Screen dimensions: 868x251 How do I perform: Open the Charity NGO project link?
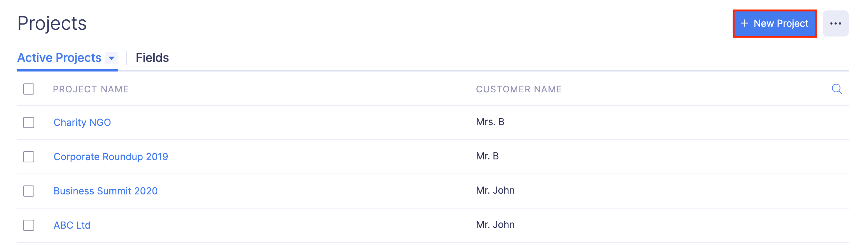pos(82,123)
